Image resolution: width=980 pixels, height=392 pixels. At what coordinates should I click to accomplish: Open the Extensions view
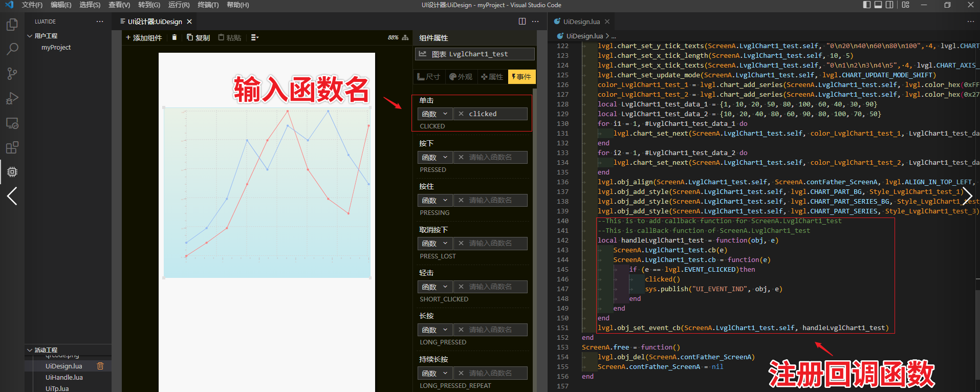point(12,148)
